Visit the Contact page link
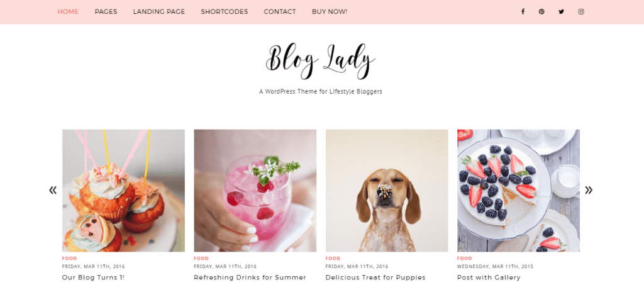 pos(280,11)
